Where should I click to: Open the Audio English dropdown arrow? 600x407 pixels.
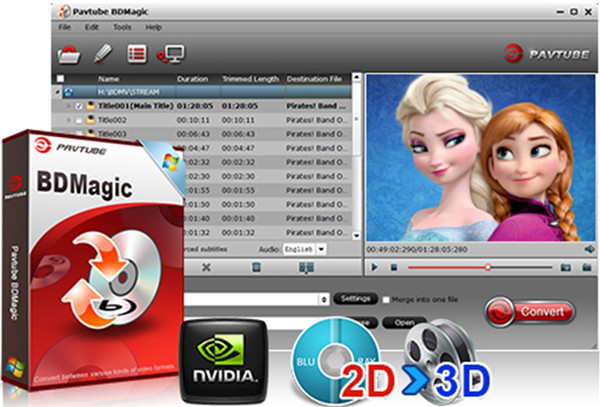point(321,249)
